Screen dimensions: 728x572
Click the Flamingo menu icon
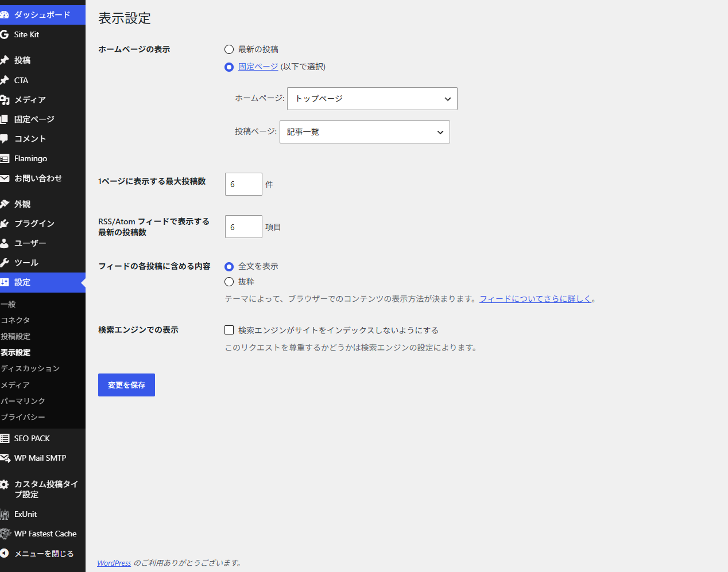[x=4, y=159]
